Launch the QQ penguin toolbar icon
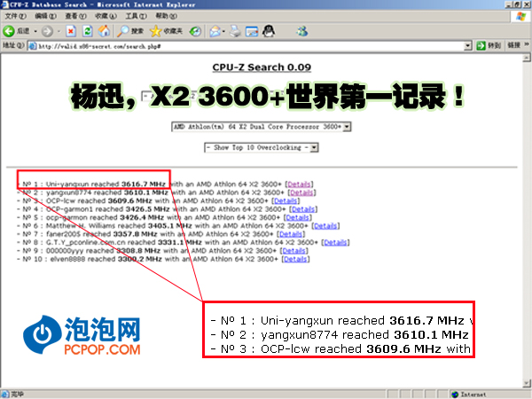This screenshot has height=399, width=532. tap(269, 31)
